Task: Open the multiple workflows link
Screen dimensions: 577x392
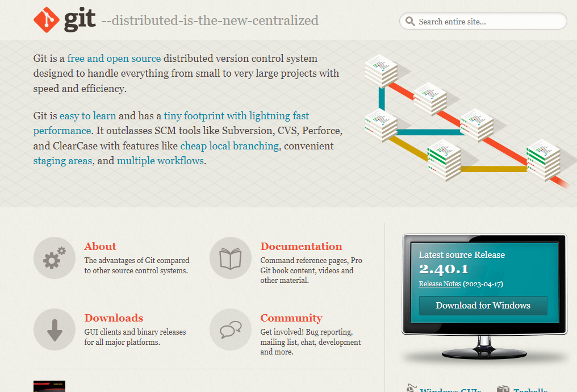Action: pyautogui.click(x=161, y=161)
